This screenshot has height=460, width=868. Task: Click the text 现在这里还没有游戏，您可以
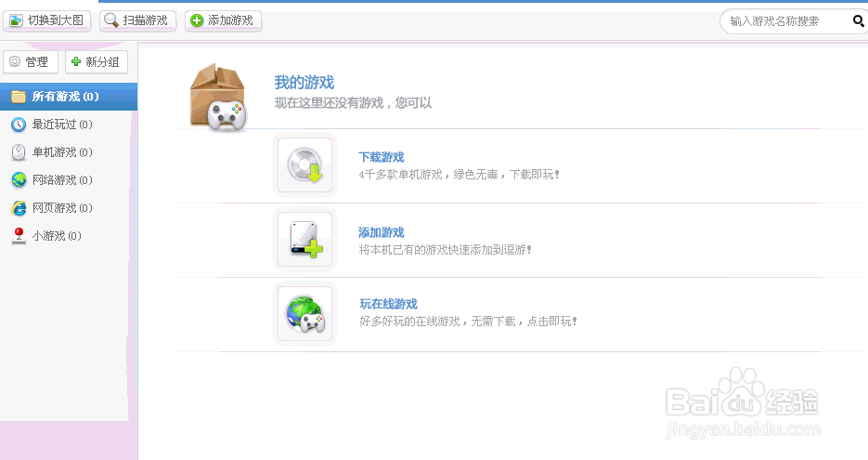[353, 103]
